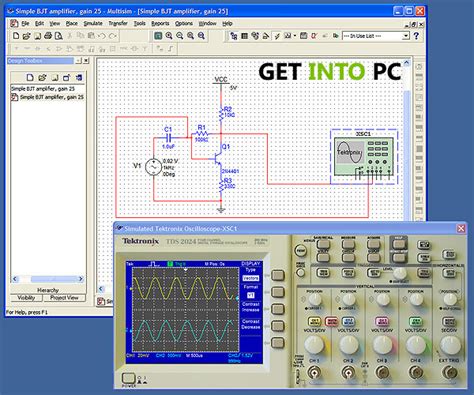This screenshot has width=474, height=395.
Task: Click the Cut scissors icon in the toolbar
Action: [x=70, y=36]
